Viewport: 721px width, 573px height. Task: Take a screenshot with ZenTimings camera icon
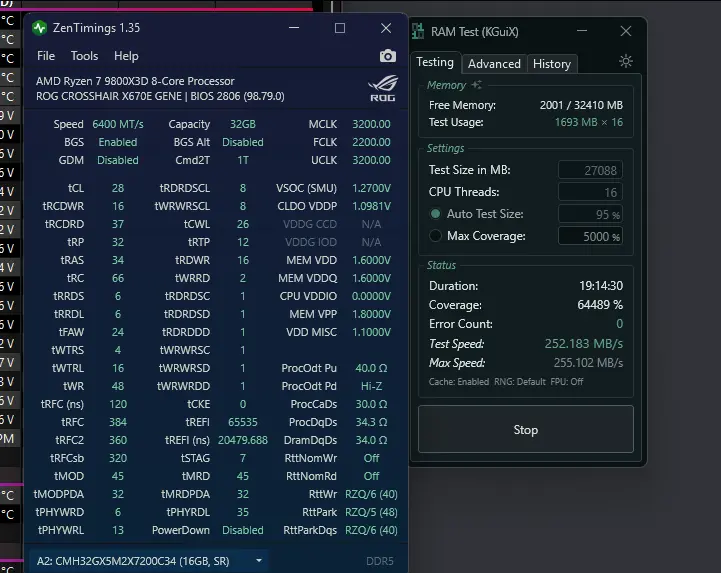point(388,56)
